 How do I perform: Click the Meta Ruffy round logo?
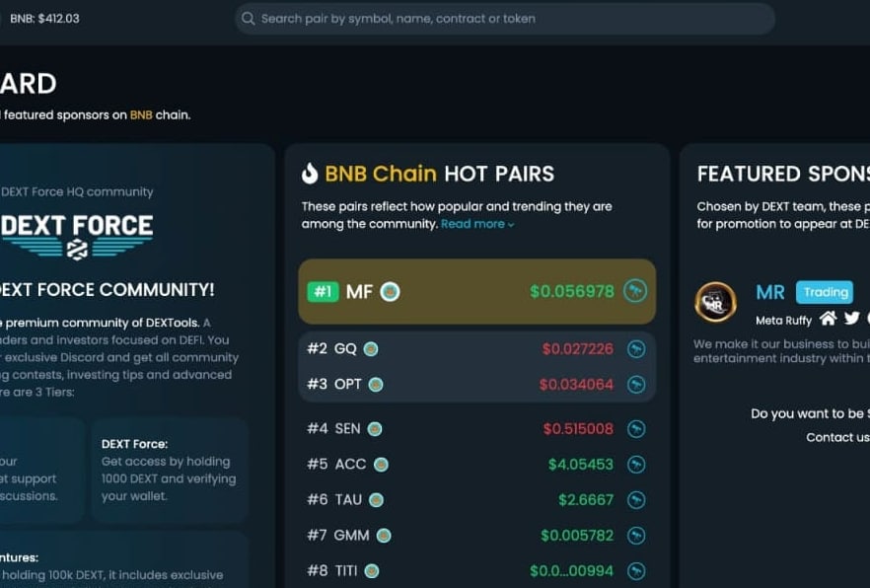(716, 302)
